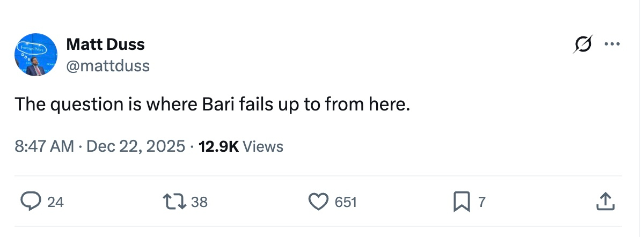Click the bookmark count 7
The image size is (644, 237).
481,202
